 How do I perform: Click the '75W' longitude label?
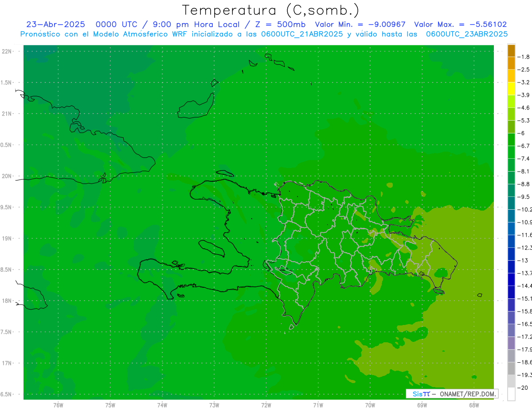pos(110,405)
